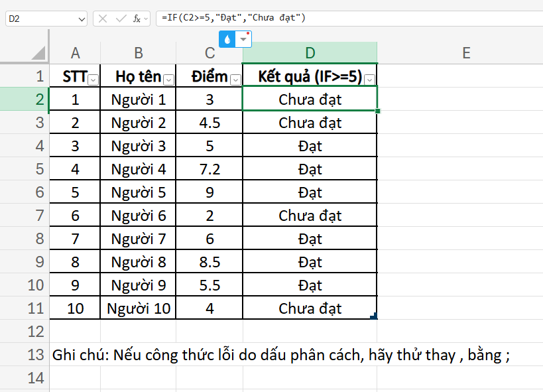The height and width of the screenshot is (392, 543).
Task: Open the Insert Function (fx) dialog
Action: click(137, 19)
